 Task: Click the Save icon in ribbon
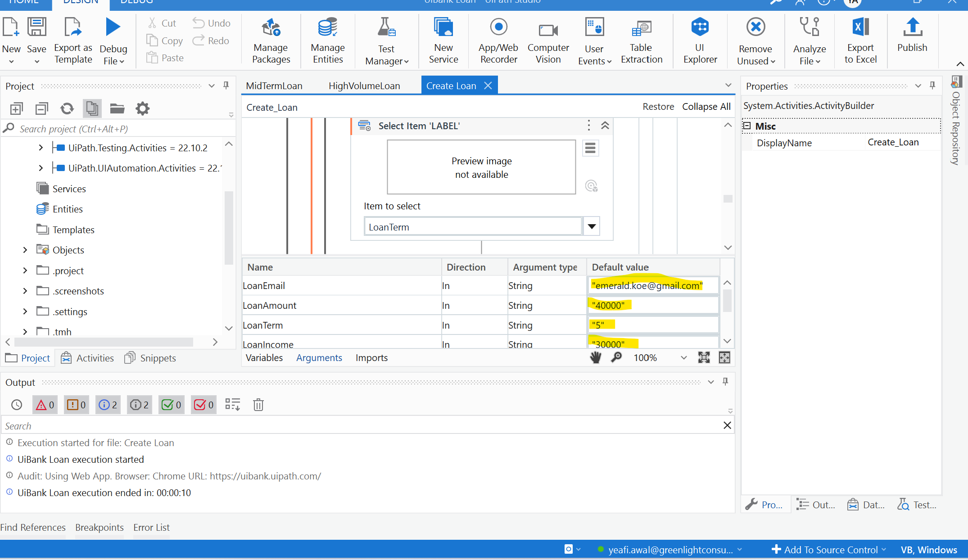click(x=36, y=27)
